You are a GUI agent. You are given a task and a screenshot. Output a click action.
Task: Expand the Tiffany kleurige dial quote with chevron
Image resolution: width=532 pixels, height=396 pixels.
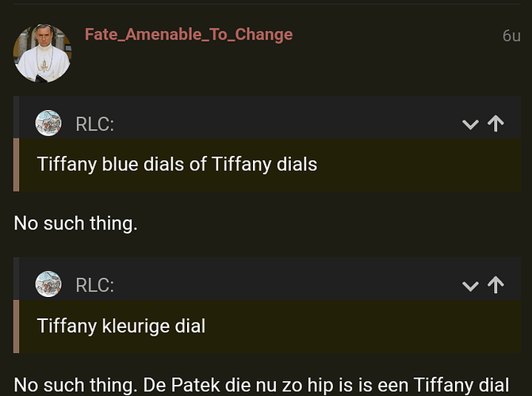(471, 286)
